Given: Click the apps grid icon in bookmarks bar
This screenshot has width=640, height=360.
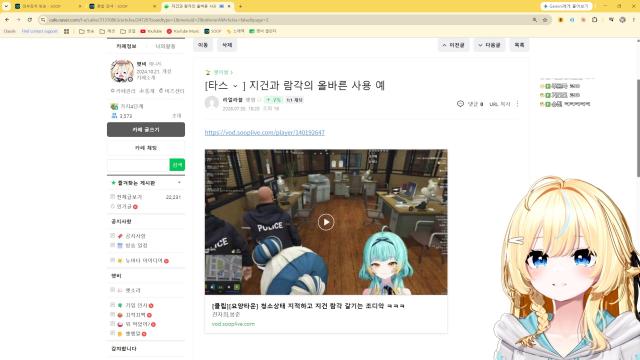Looking at the screenshot, I should 67,31.
